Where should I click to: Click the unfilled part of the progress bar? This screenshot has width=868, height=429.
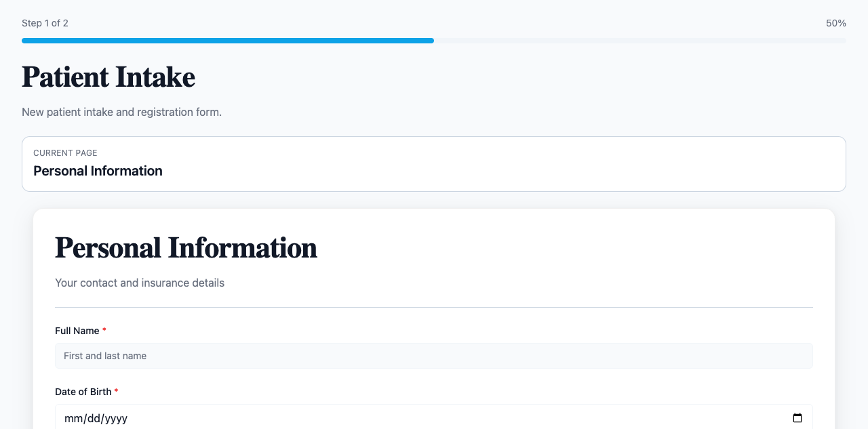[x=639, y=41]
